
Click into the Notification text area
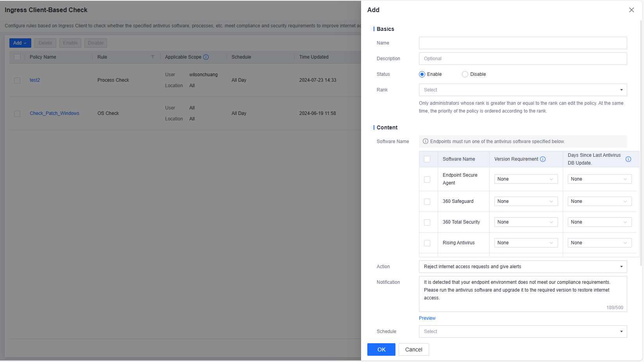[x=523, y=294]
